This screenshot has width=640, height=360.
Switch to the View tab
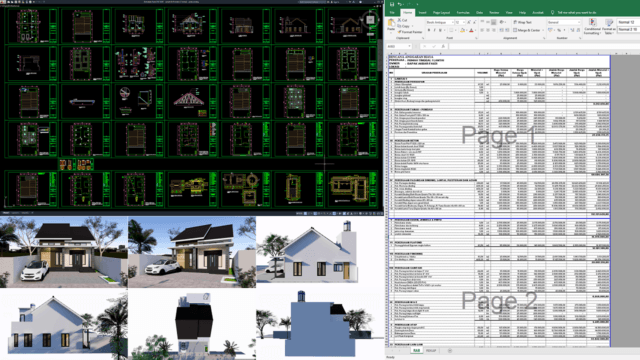509,13
